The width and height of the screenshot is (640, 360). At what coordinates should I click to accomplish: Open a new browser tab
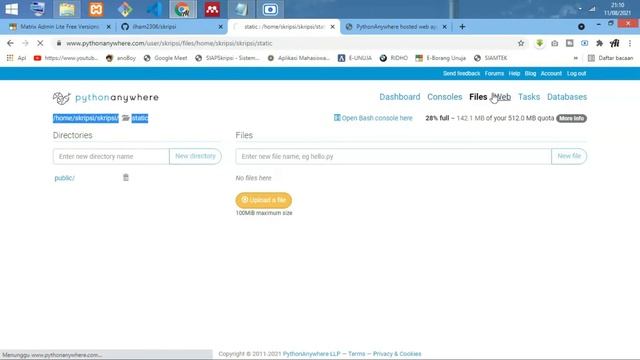click(x=462, y=27)
